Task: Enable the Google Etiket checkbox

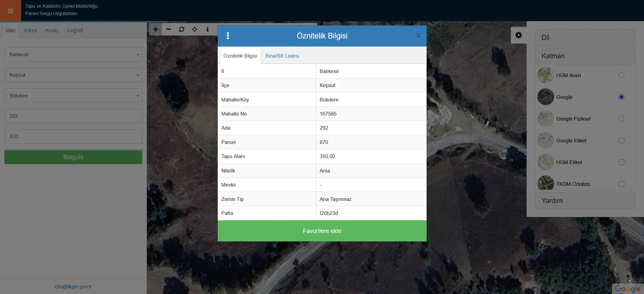Action: point(622,141)
